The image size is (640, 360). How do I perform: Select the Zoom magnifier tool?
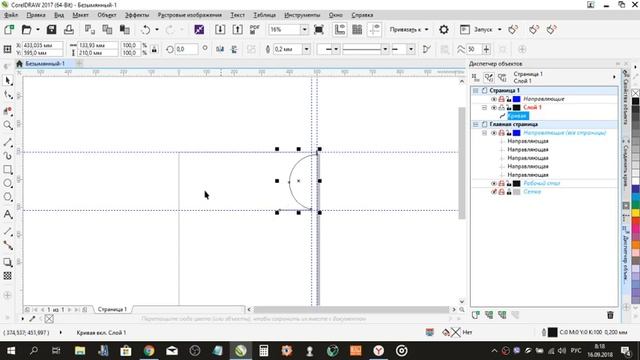point(8,125)
